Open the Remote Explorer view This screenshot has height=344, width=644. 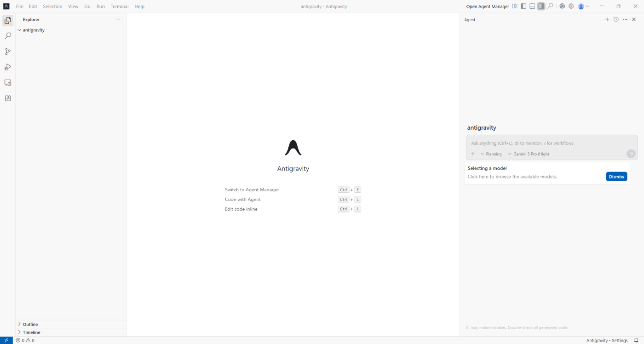(x=8, y=83)
